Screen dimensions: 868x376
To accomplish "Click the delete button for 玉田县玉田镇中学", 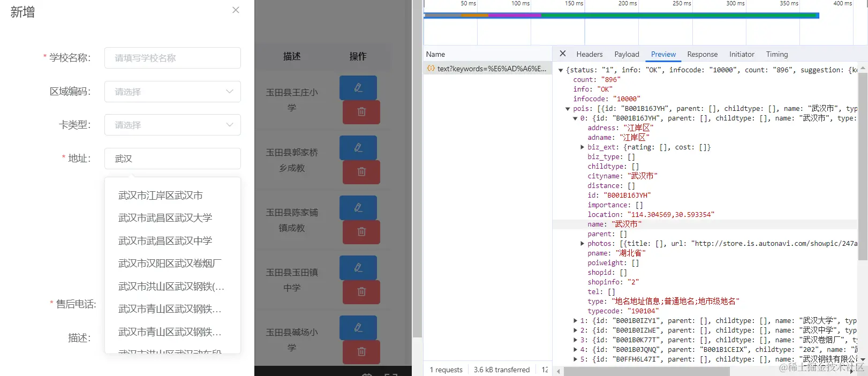I will (361, 292).
